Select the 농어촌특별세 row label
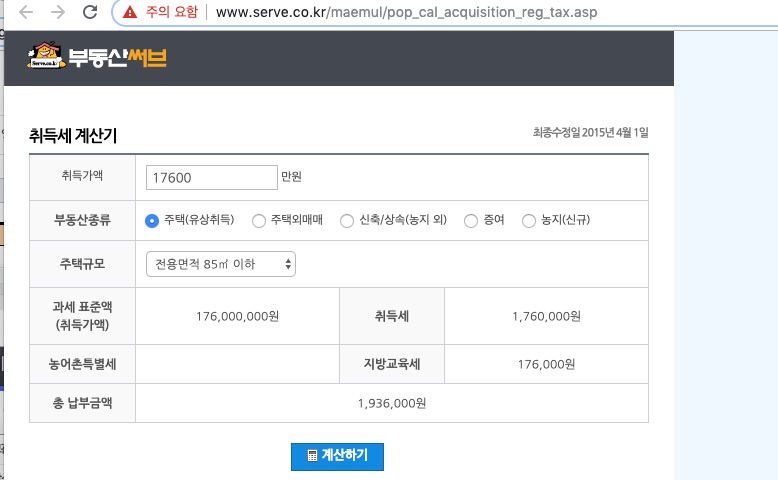 point(82,364)
